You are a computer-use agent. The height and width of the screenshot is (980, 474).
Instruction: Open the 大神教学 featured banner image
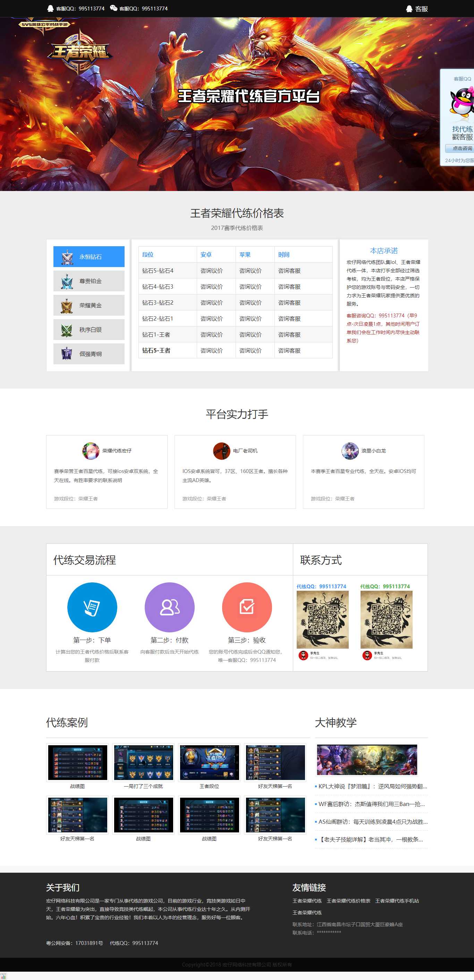(x=367, y=759)
